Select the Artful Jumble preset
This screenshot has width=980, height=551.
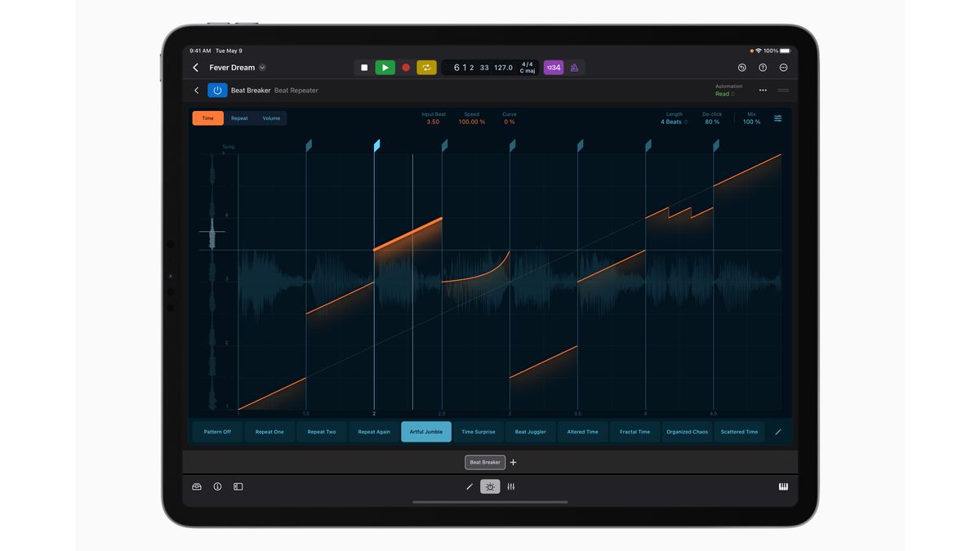pos(425,431)
